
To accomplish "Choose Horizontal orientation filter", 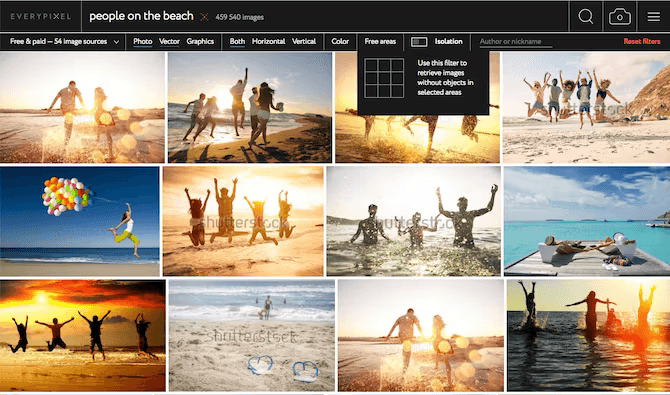I will (268, 41).
